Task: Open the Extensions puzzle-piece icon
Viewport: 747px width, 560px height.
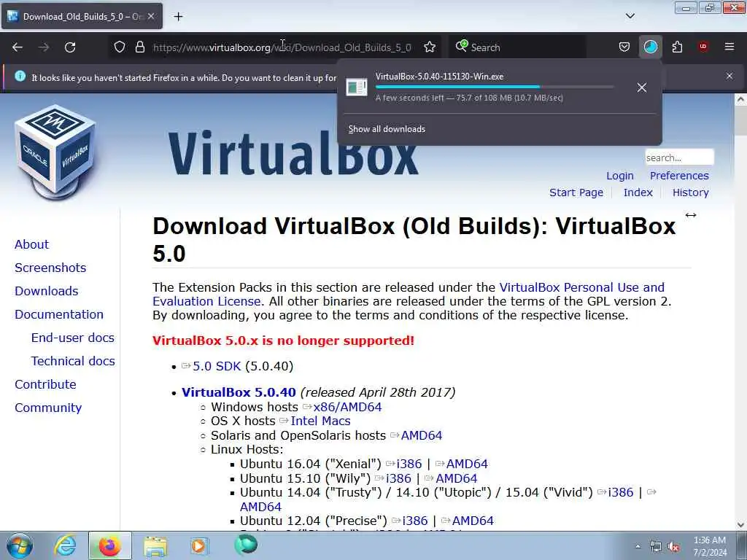Action: (x=677, y=47)
